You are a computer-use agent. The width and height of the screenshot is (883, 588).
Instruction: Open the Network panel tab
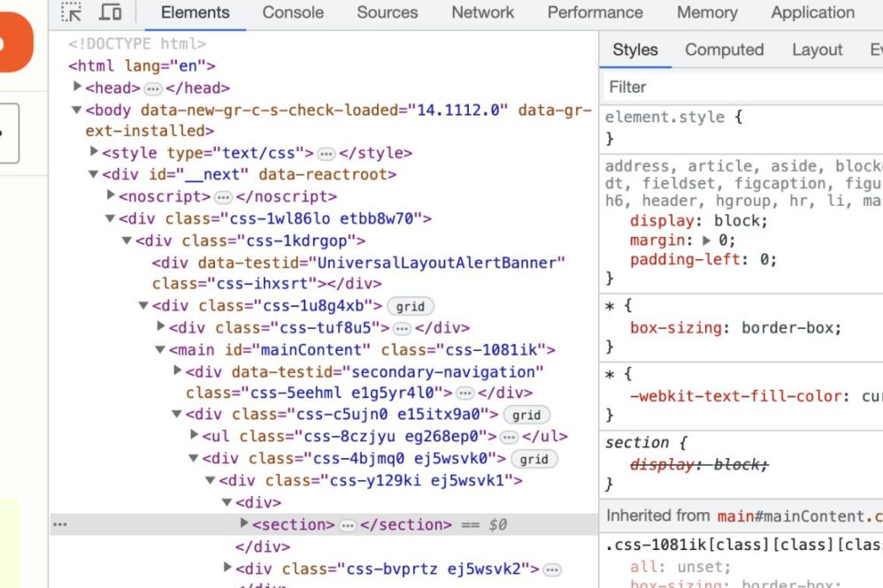point(482,12)
